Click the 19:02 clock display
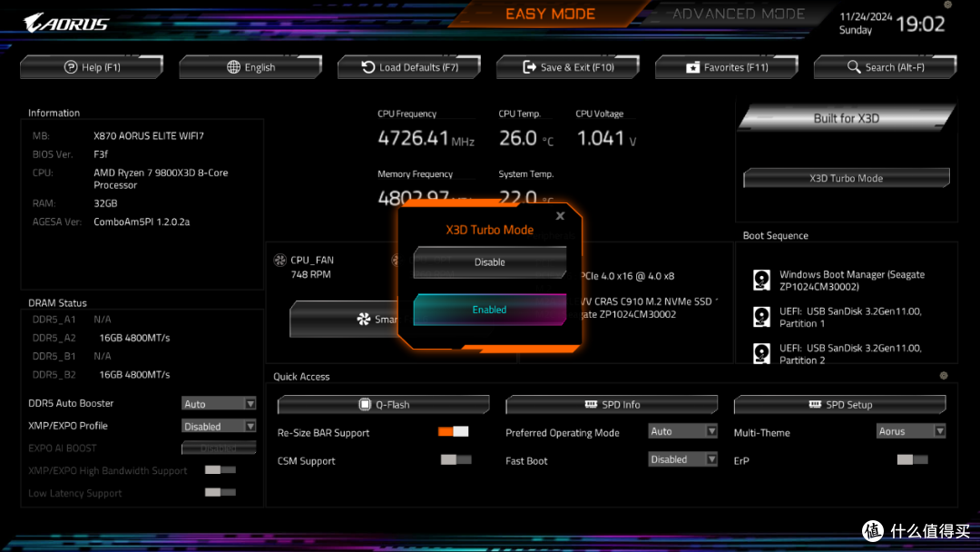This screenshot has height=552, width=980. point(920,24)
